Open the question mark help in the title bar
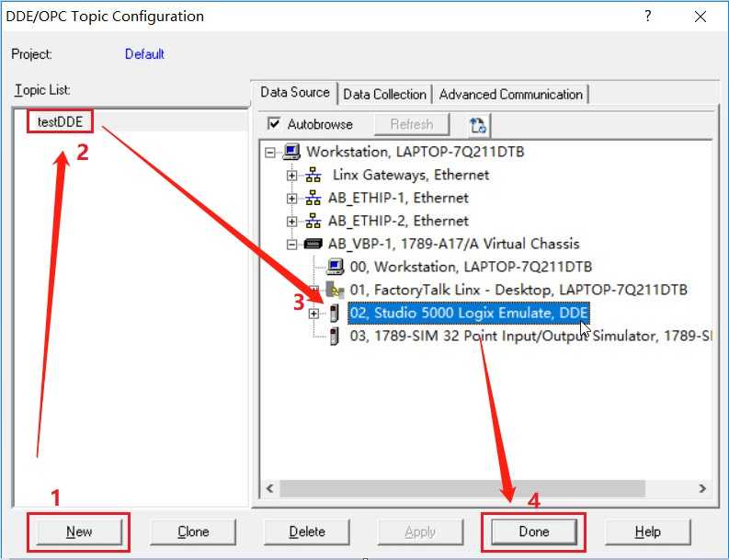The image size is (729, 560). click(x=648, y=17)
